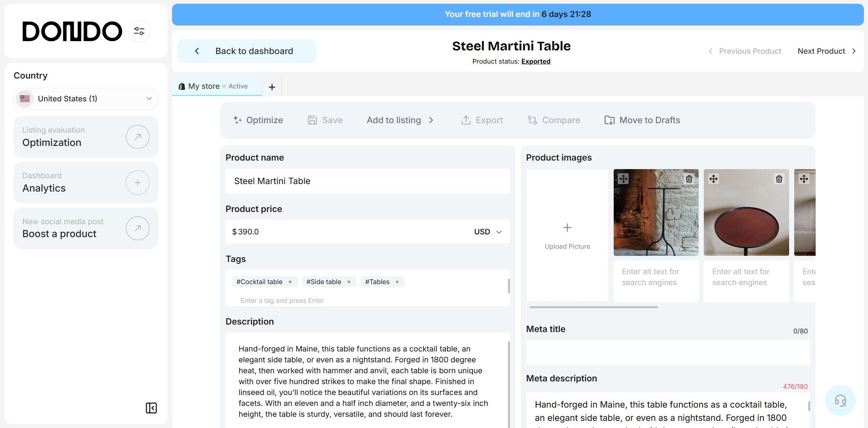Click the plus icon to add a store
868x428 pixels.
(272, 87)
